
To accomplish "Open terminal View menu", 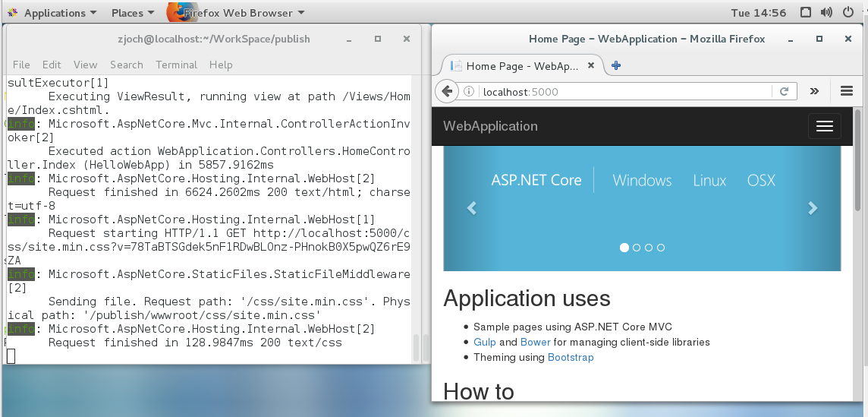I will (x=85, y=65).
